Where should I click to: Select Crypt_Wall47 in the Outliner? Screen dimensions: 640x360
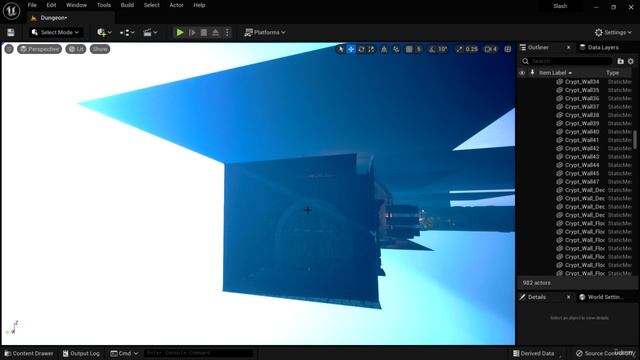point(582,182)
